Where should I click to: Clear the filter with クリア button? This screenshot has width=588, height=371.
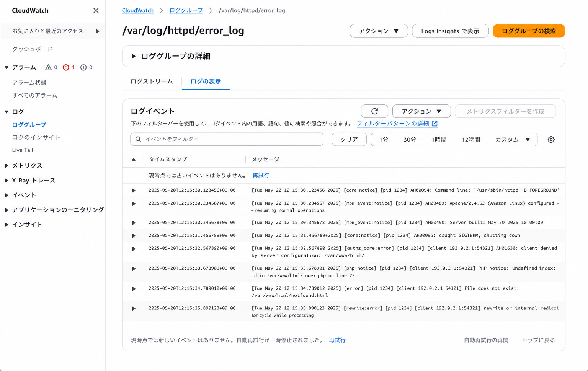tap(349, 140)
